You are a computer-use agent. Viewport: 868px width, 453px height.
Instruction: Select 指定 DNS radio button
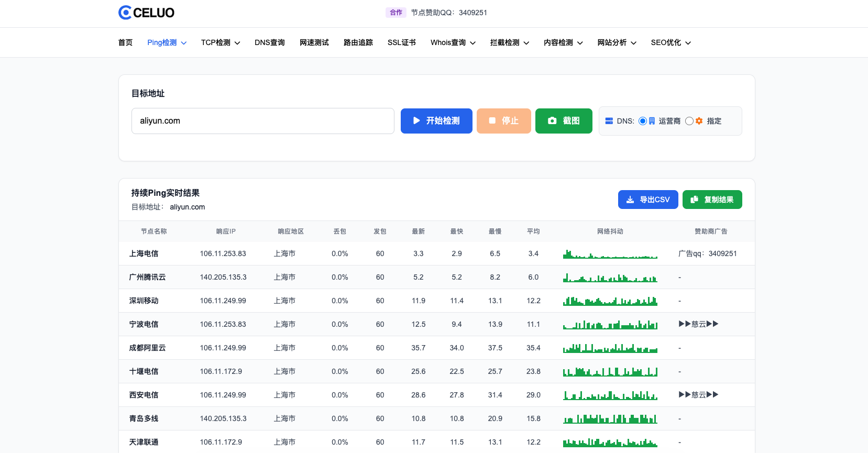(x=689, y=121)
